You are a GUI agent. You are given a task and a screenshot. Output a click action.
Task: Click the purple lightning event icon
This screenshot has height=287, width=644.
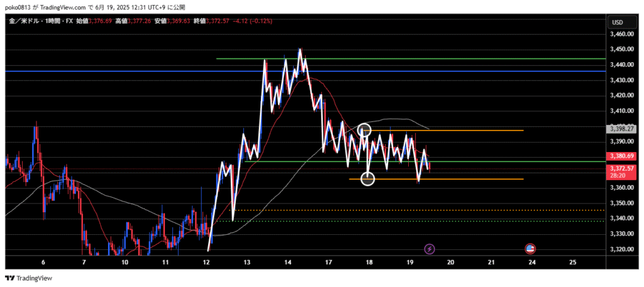(430, 249)
